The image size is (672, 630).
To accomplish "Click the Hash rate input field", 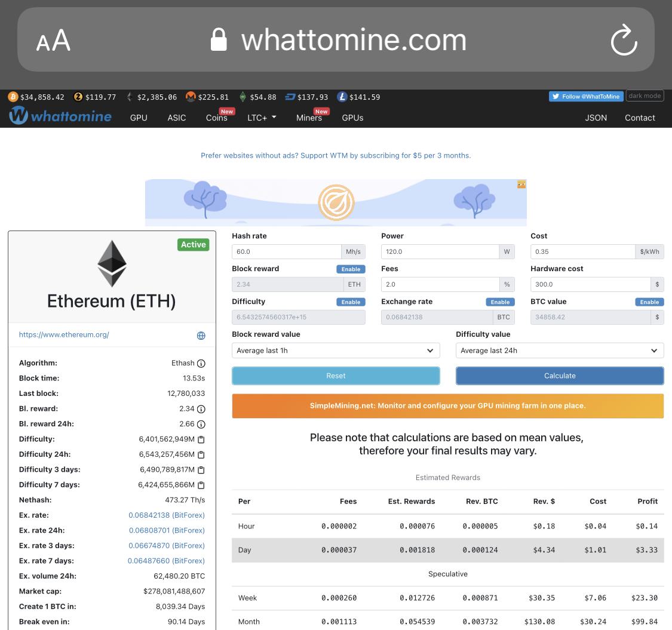I will tap(286, 251).
